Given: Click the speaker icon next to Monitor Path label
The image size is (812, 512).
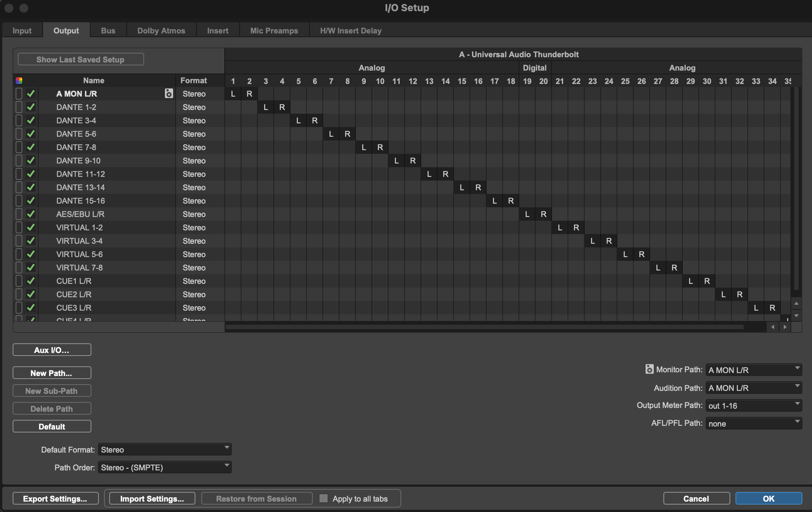Looking at the screenshot, I should coord(649,369).
